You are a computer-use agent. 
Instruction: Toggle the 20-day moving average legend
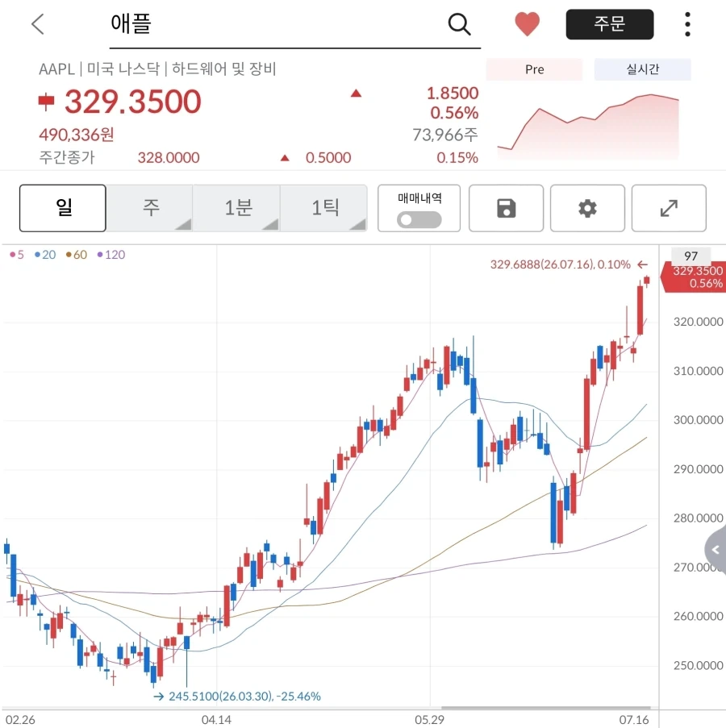tap(45, 255)
